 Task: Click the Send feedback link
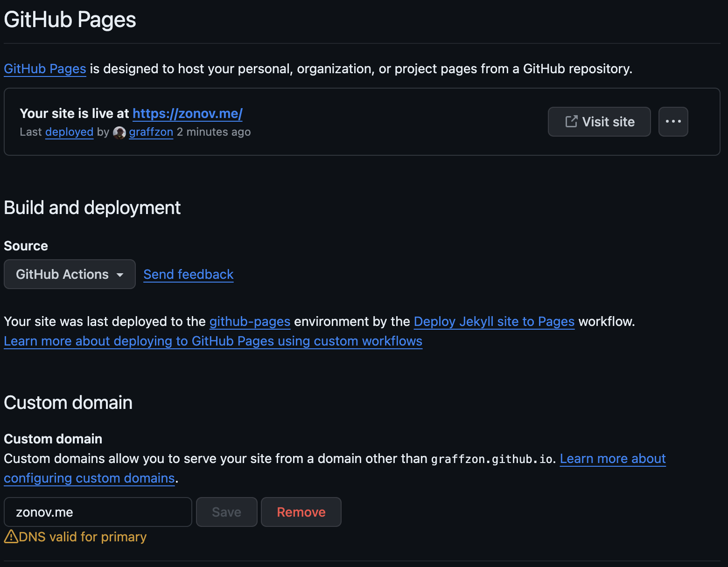tap(189, 275)
